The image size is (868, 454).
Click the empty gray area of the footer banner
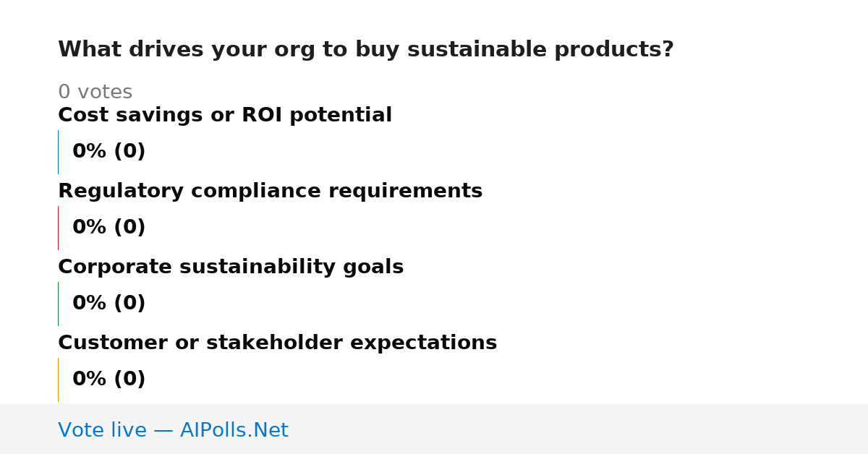pyautogui.click(x=579, y=429)
